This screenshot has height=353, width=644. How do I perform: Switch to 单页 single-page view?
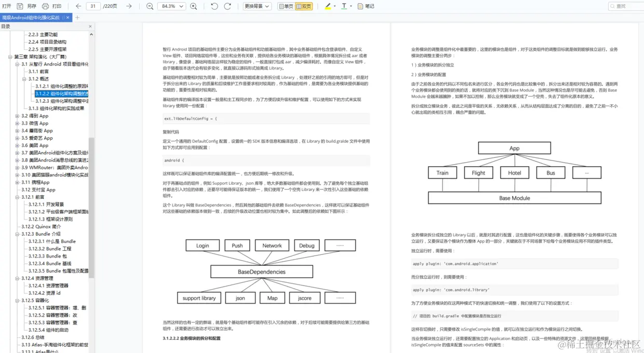pos(286,6)
